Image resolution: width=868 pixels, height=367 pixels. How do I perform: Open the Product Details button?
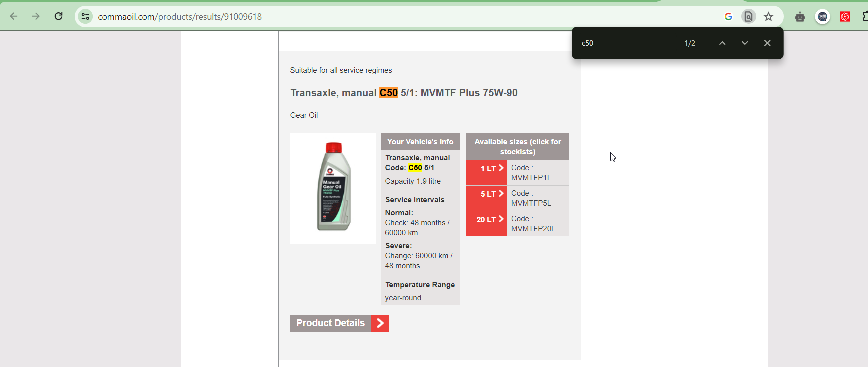(x=339, y=323)
